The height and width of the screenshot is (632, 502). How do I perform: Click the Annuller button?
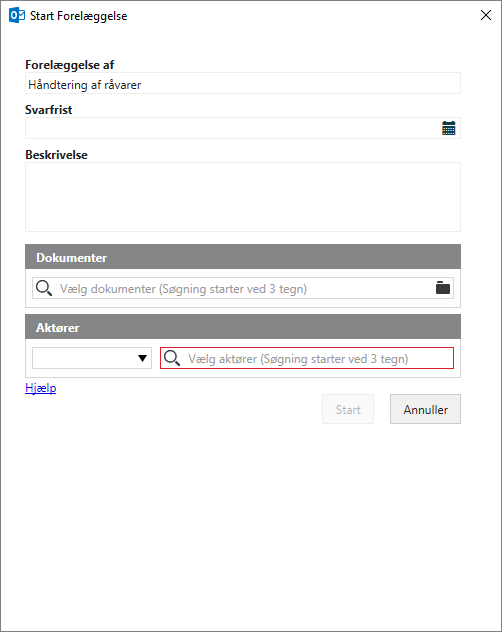(x=425, y=409)
